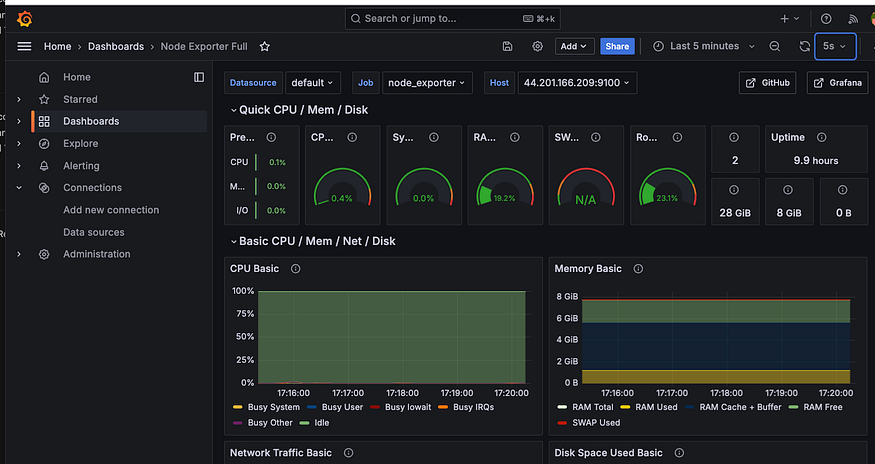Show info for the CPU Busy gauge
The width and height of the screenshot is (875, 464).
[x=352, y=137]
